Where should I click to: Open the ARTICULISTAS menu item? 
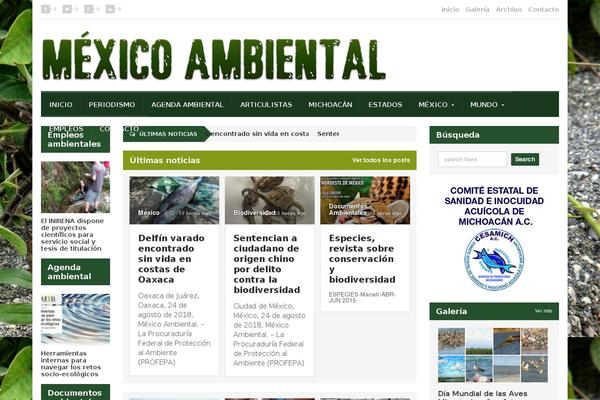click(266, 104)
